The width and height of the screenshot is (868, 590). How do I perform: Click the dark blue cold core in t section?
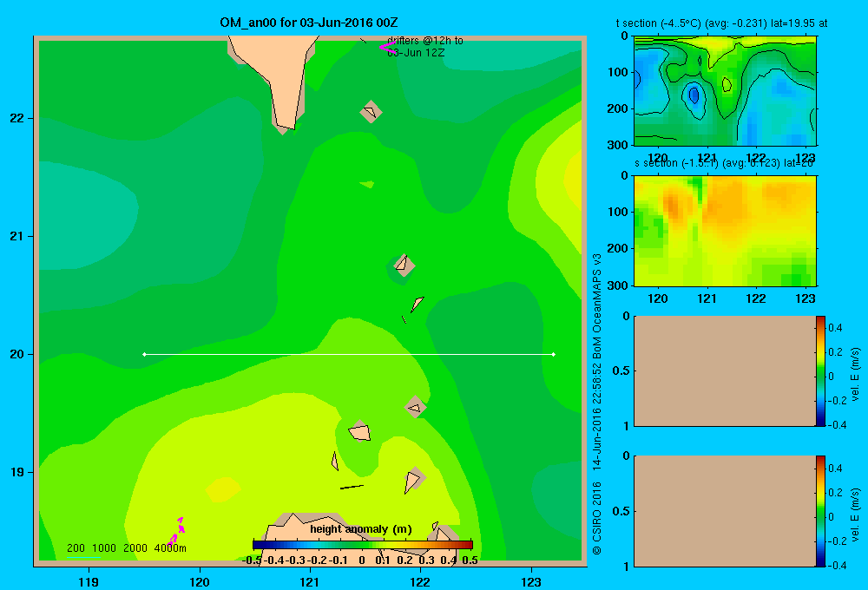tap(694, 95)
